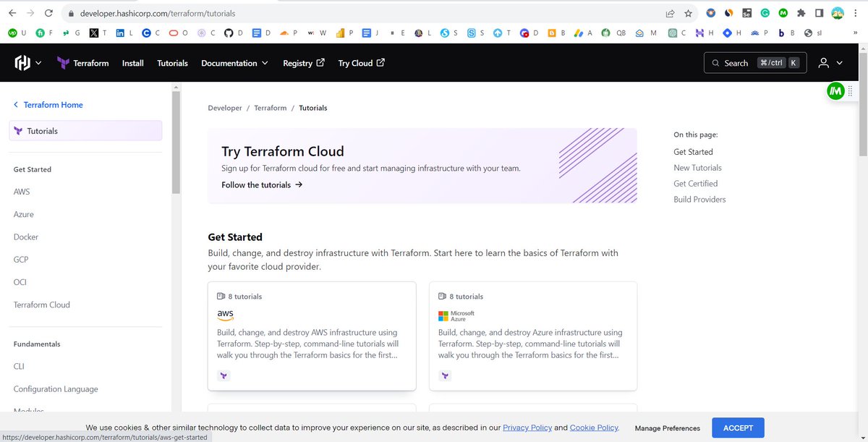Click Manage Preferences in the cookie banner

tap(668, 428)
